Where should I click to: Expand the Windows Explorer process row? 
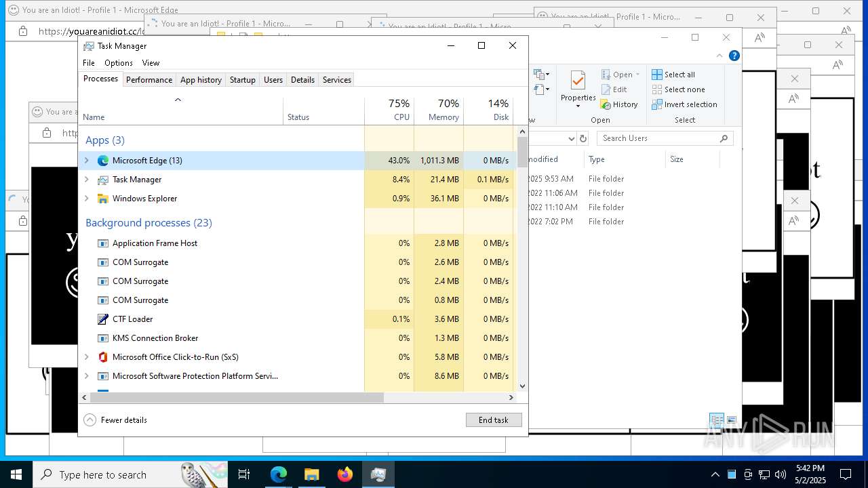pos(86,199)
